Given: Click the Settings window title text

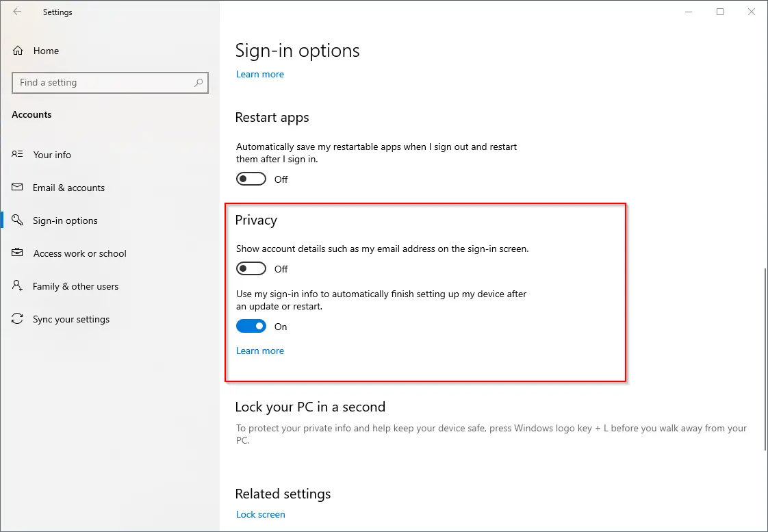Looking at the screenshot, I should pos(57,12).
